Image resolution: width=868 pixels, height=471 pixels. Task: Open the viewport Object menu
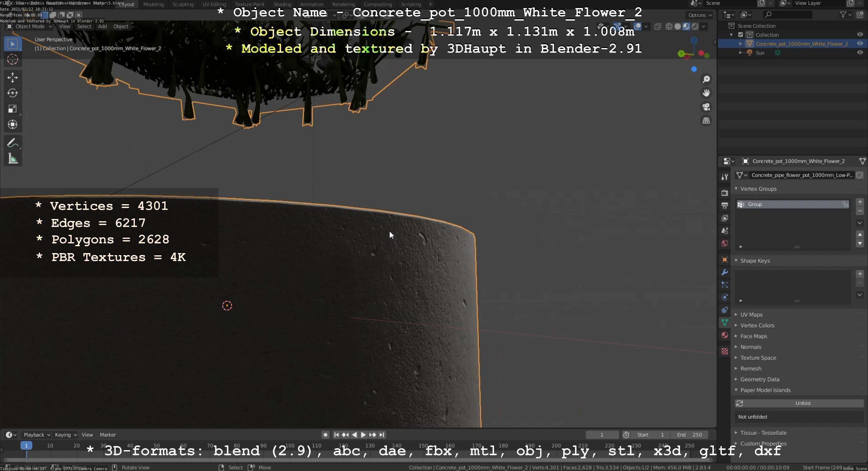coord(121,27)
